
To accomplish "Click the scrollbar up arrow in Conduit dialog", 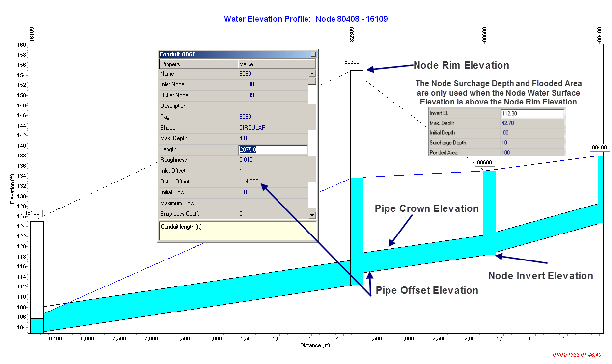I will [x=313, y=74].
